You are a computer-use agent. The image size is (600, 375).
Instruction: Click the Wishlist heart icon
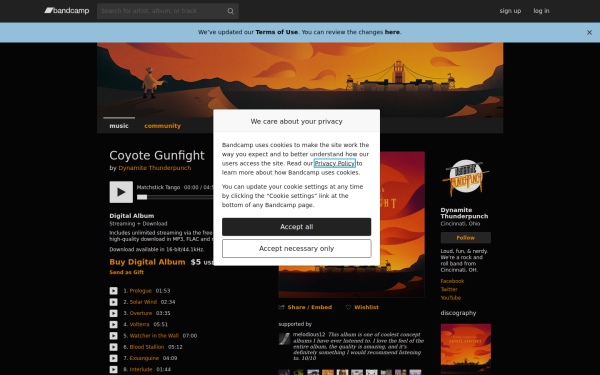(x=348, y=307)
